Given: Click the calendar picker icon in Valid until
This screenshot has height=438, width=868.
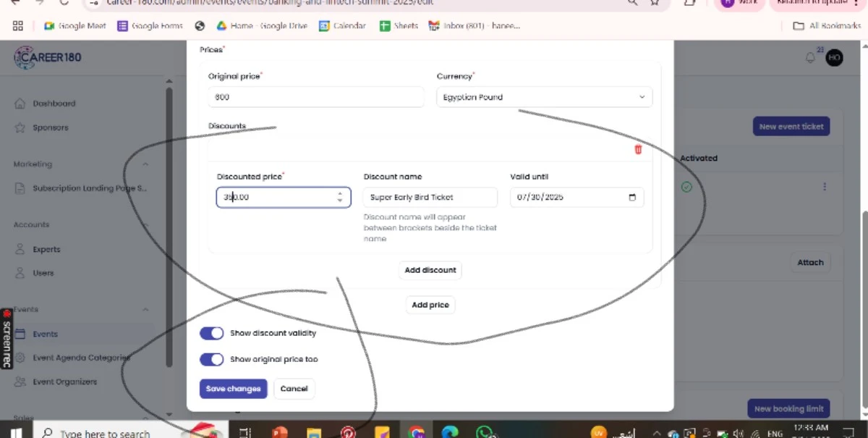Looking at the screenshot, I should click(632, 198).
